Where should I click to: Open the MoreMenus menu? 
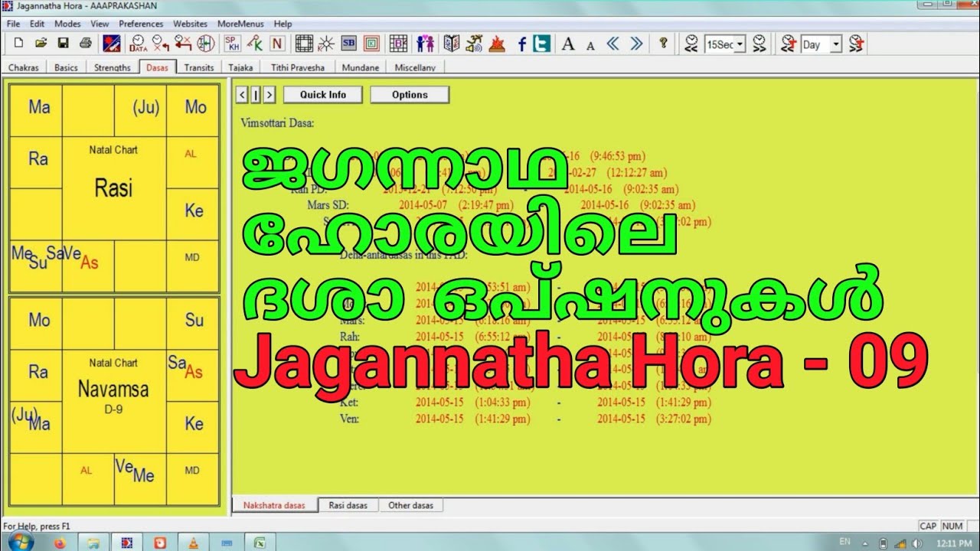240,24
